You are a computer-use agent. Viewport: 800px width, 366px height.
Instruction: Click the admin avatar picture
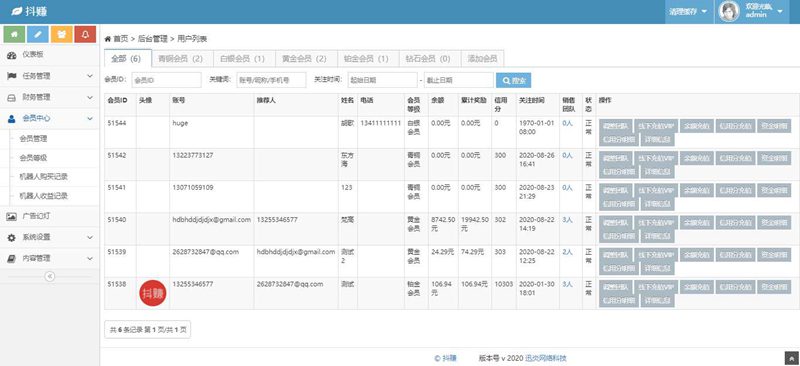pyautogui.click(x=729, y=12)
